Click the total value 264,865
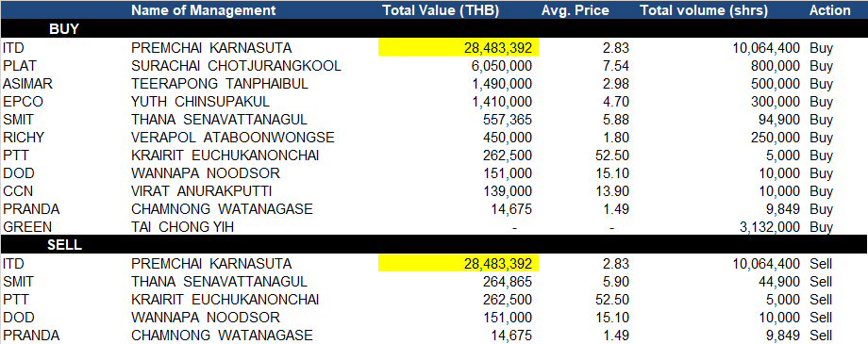868x344 pixels. pos(509,282)
